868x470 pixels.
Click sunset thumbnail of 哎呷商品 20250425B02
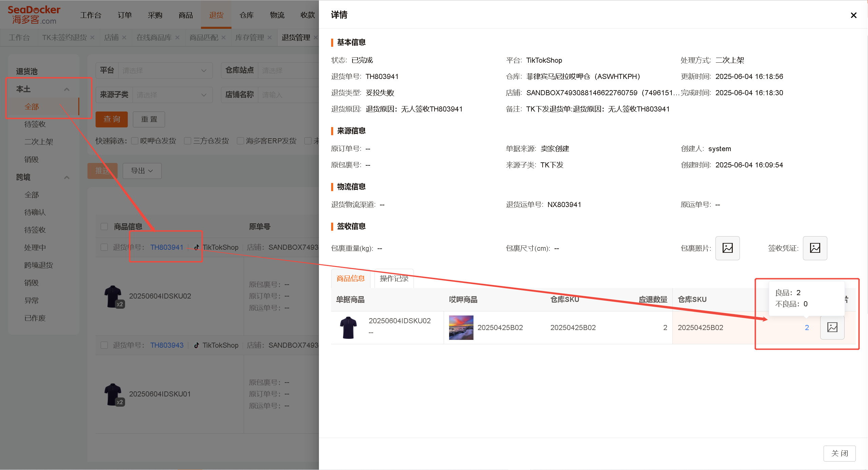pyautogui.click(x=461, y=327)
